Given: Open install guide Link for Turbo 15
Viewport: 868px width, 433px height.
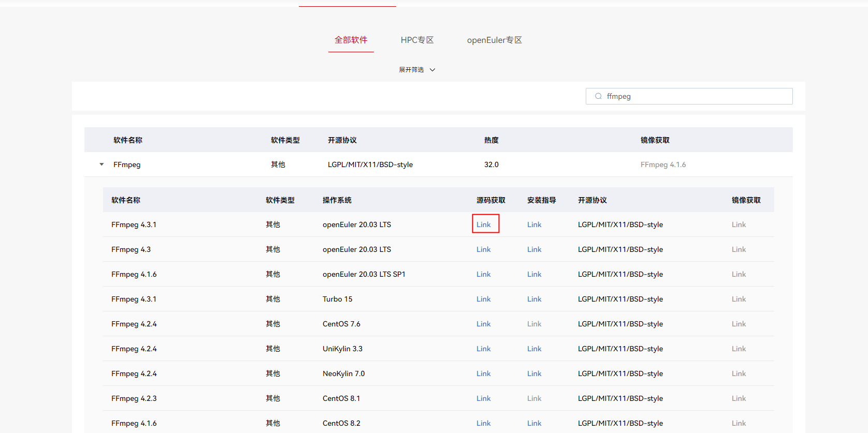Looking at the screenshot, I should (x=534, y=299).
